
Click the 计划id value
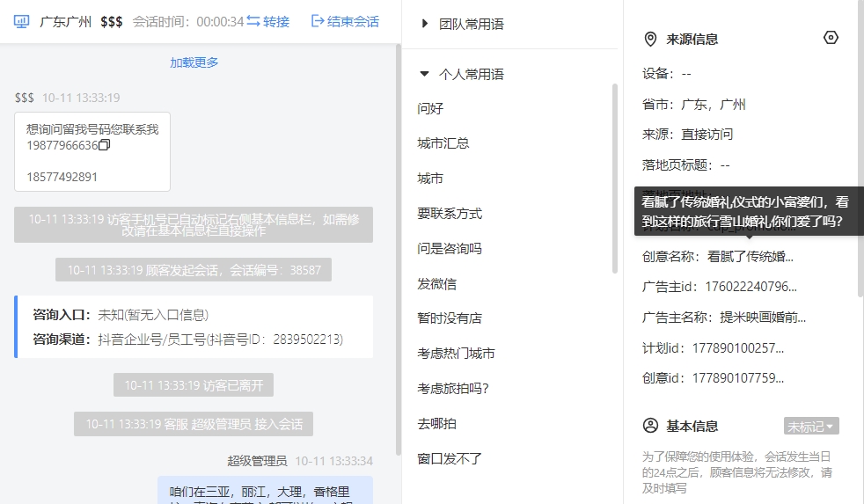(x=738, y=348)
